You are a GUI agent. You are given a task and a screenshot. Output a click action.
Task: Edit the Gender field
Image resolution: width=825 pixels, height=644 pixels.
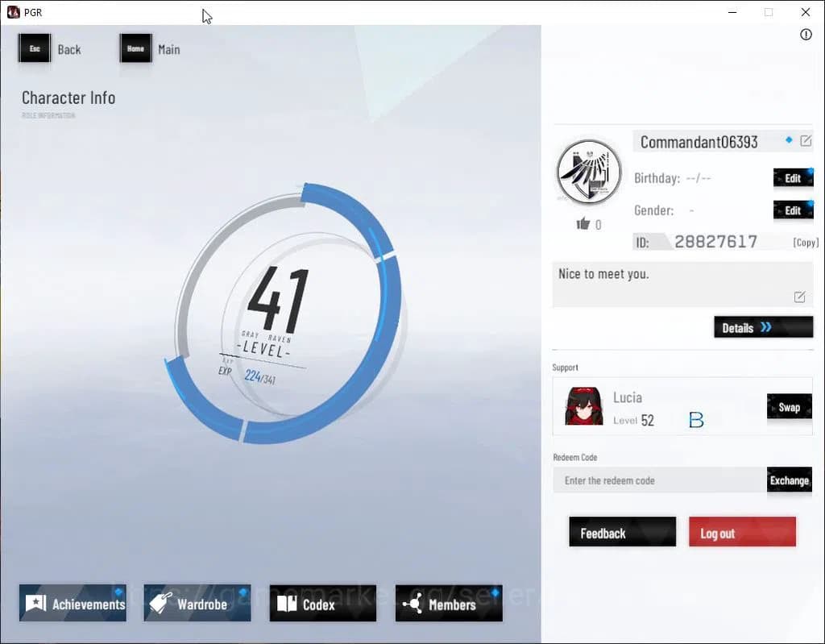point(793,210)
